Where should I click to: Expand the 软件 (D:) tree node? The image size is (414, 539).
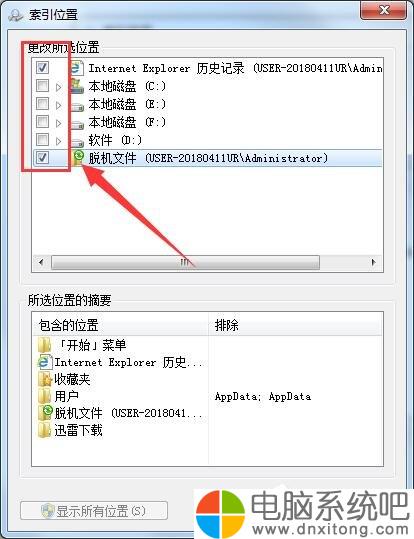[58, 141]
